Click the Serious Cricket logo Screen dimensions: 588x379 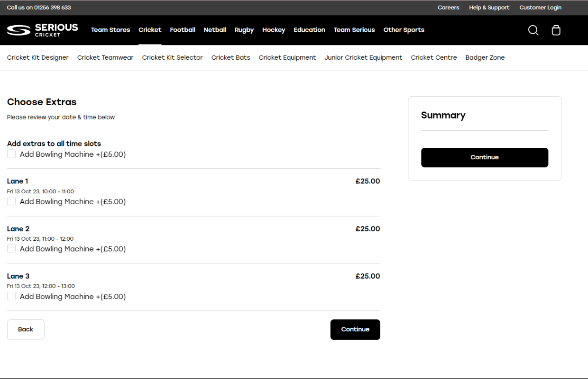(43, 30)
